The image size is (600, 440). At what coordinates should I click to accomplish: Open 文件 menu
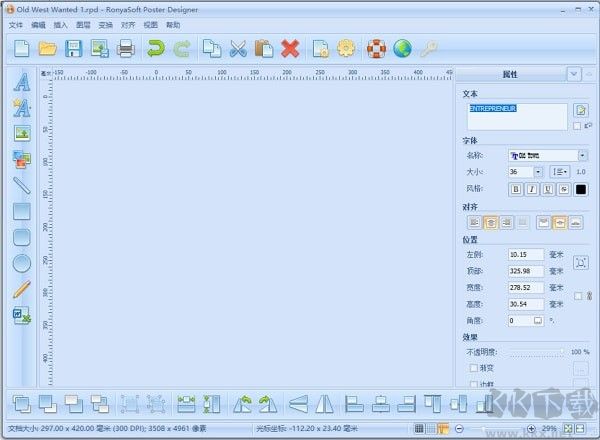point(16,25)
